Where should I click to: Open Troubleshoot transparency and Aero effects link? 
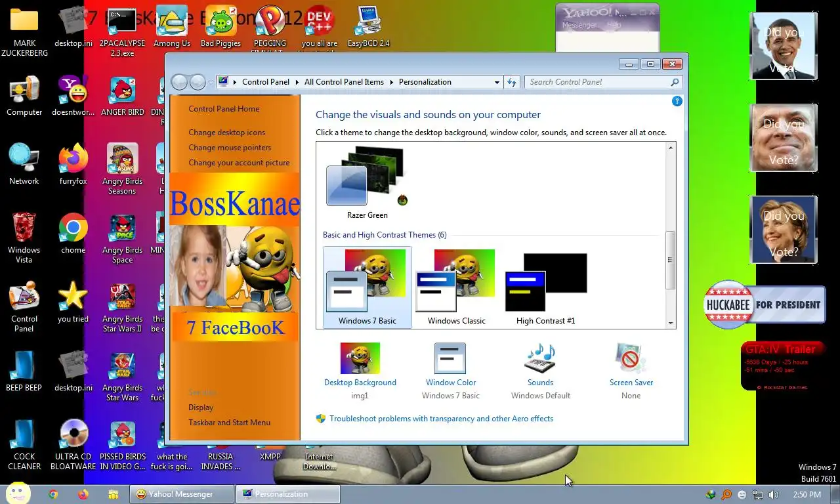coord(441,419)
